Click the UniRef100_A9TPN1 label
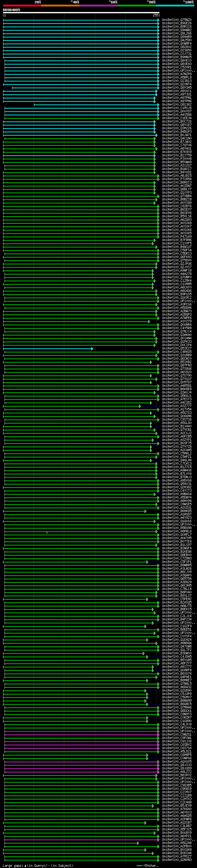 [x=176, y=98]
